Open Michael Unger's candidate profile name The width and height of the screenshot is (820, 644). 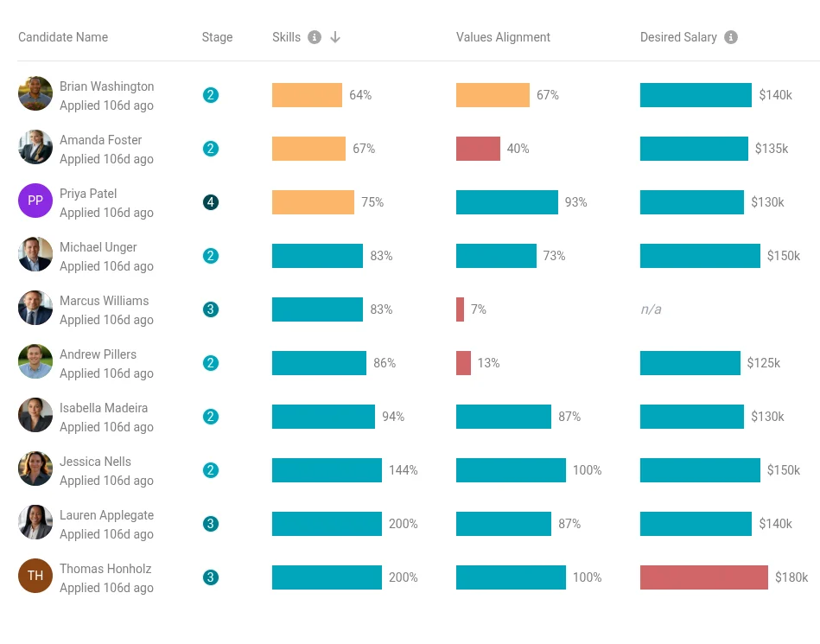tap(98, 247)
